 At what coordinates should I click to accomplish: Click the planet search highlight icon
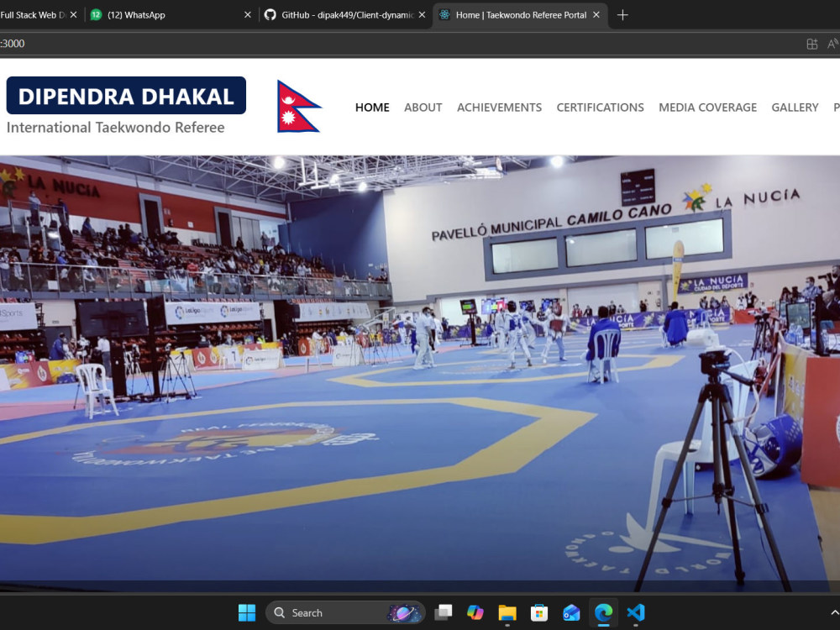pyautogui.click(x=405, y=612)
